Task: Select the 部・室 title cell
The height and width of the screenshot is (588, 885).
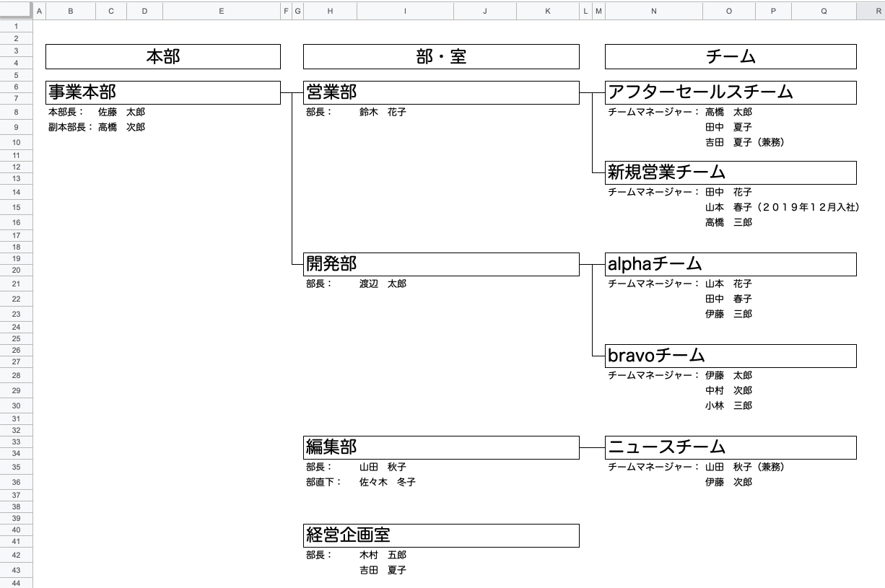Action: point(441,56)
